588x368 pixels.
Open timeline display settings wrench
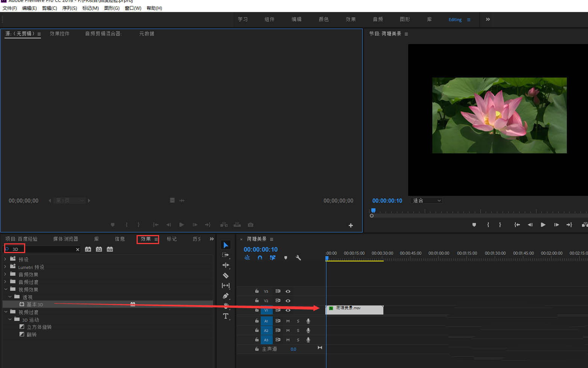click(298, 258)
